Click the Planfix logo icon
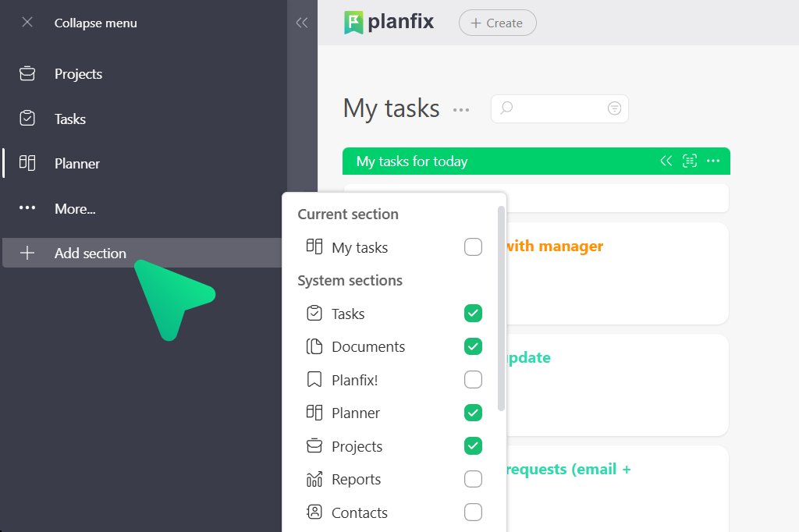Screen dimensions: 799x532 pos(353,23)
